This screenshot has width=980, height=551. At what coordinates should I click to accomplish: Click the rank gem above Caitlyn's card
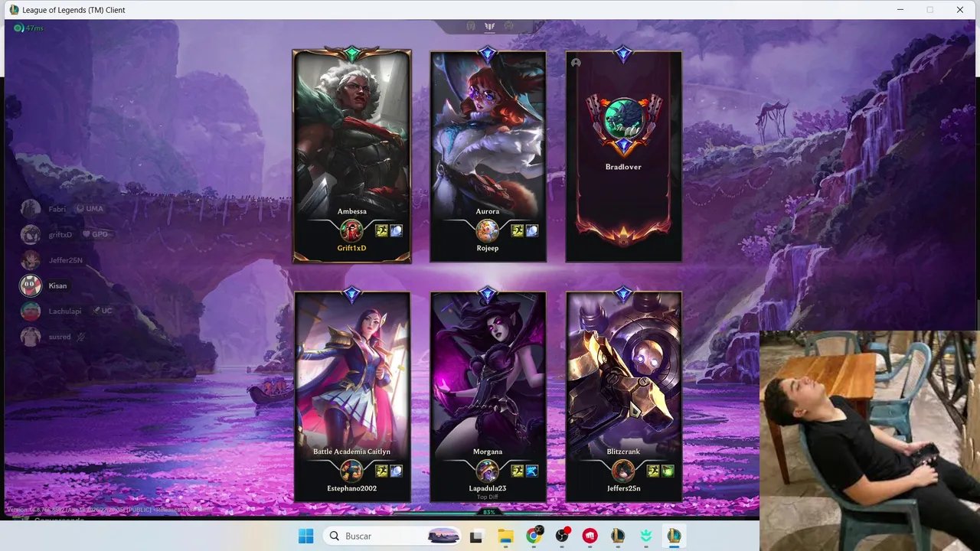(351, 294)
